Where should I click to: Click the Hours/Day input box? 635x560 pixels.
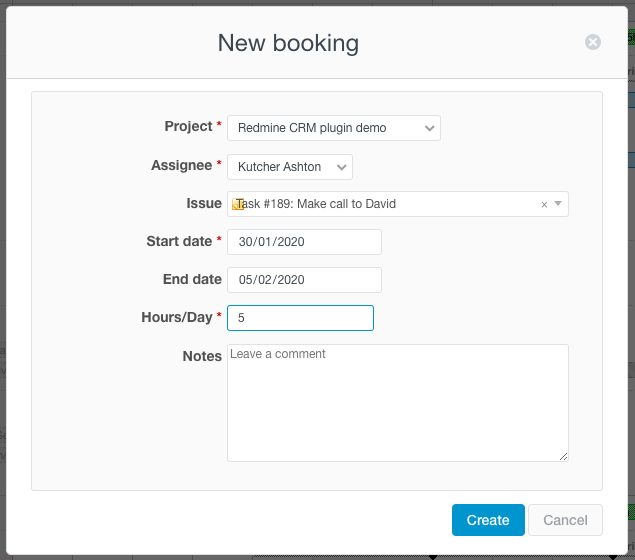pyautogui.click(x=300, y=318)
